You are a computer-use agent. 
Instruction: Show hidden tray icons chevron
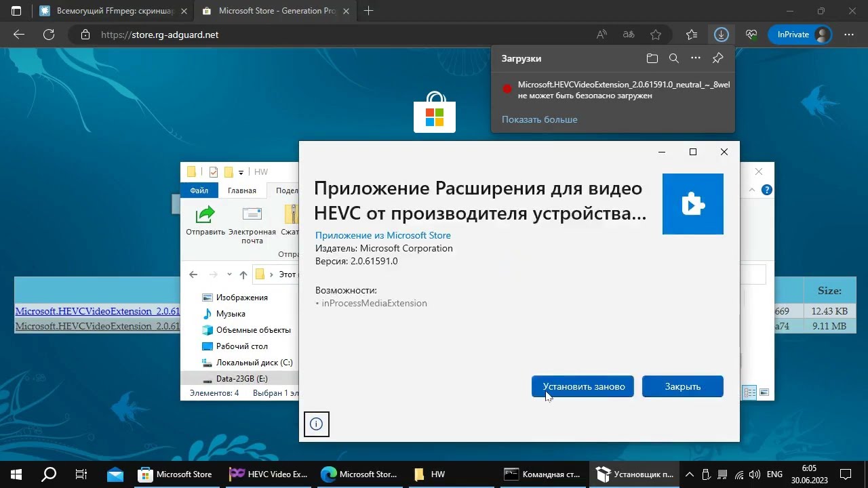point(690,474)
